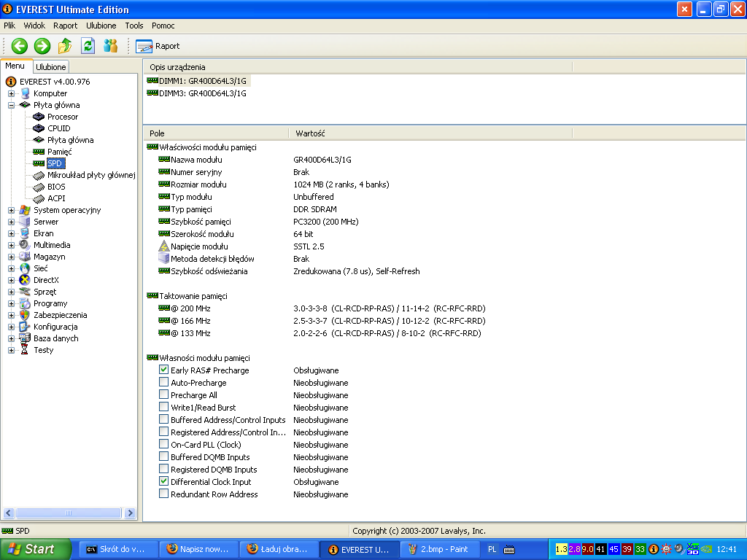Click the Sprzęt hardware icon

coord(25,292)
